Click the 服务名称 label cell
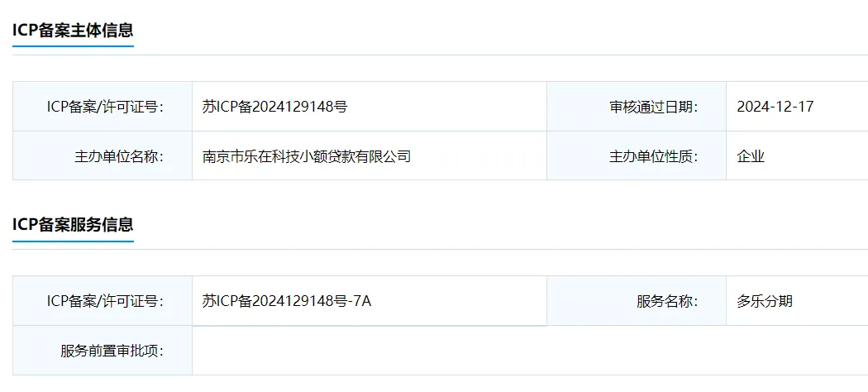 pos(667,301)
